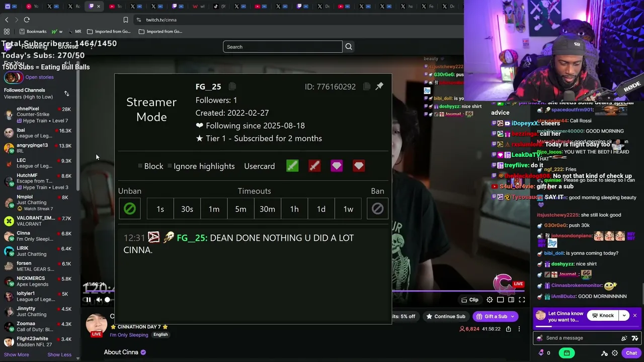Dismiss the Knock banner

point(635,315)
